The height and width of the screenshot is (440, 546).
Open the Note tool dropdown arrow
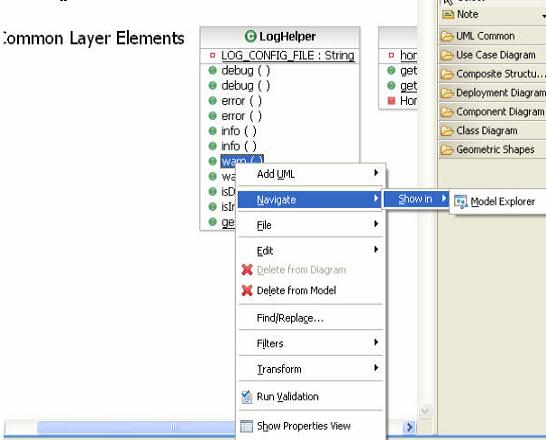[x=543, y=16]
